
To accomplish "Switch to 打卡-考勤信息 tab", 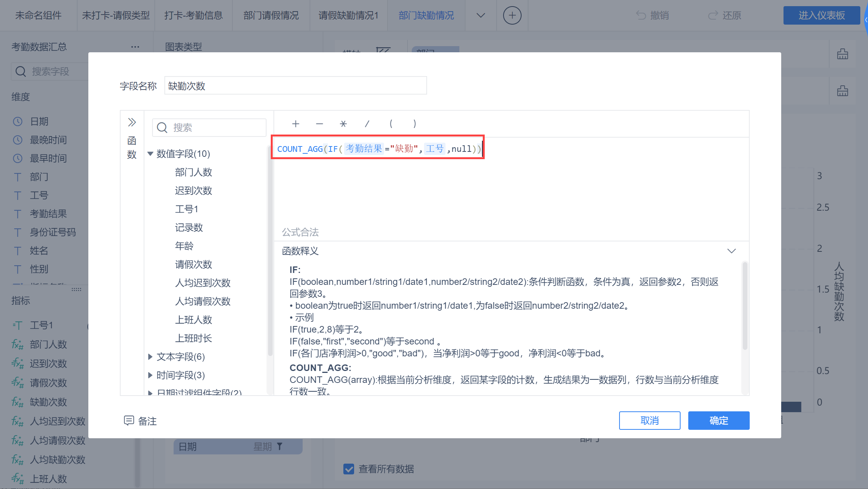I will (193, 15).
